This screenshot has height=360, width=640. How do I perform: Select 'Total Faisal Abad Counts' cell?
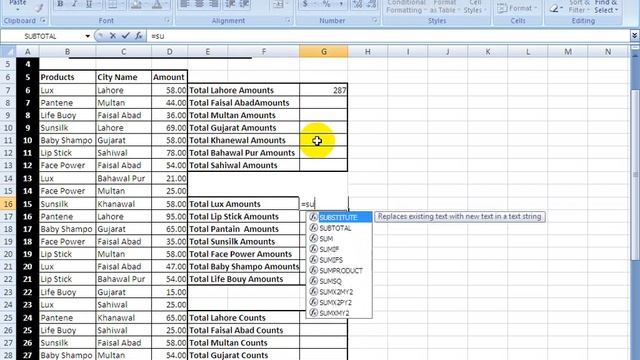pos(244,330)
